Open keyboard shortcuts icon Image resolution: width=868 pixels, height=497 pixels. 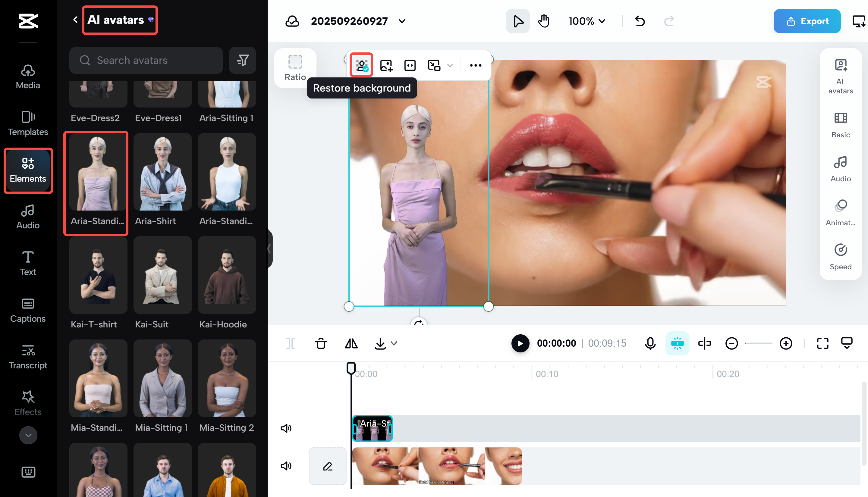point(28,472)
